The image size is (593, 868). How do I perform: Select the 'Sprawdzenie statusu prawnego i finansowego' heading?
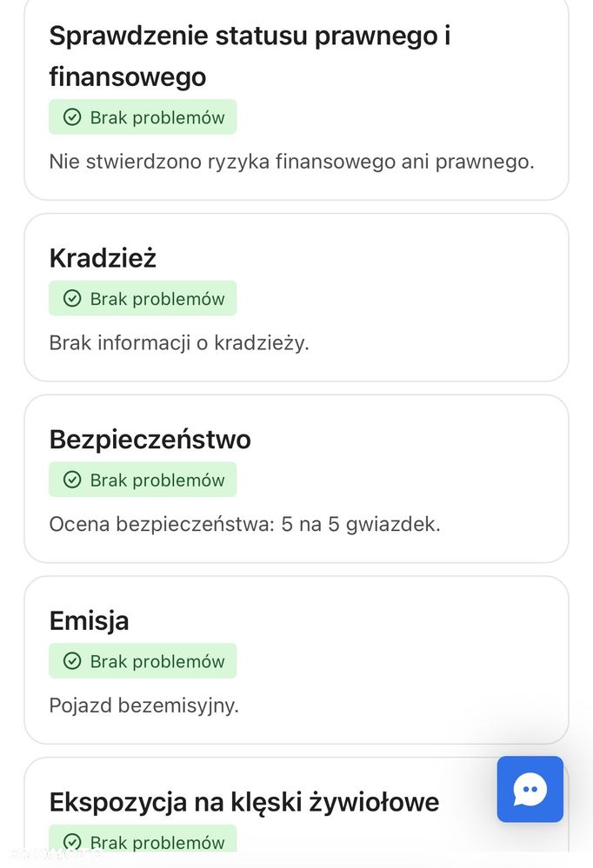[250, 56]
